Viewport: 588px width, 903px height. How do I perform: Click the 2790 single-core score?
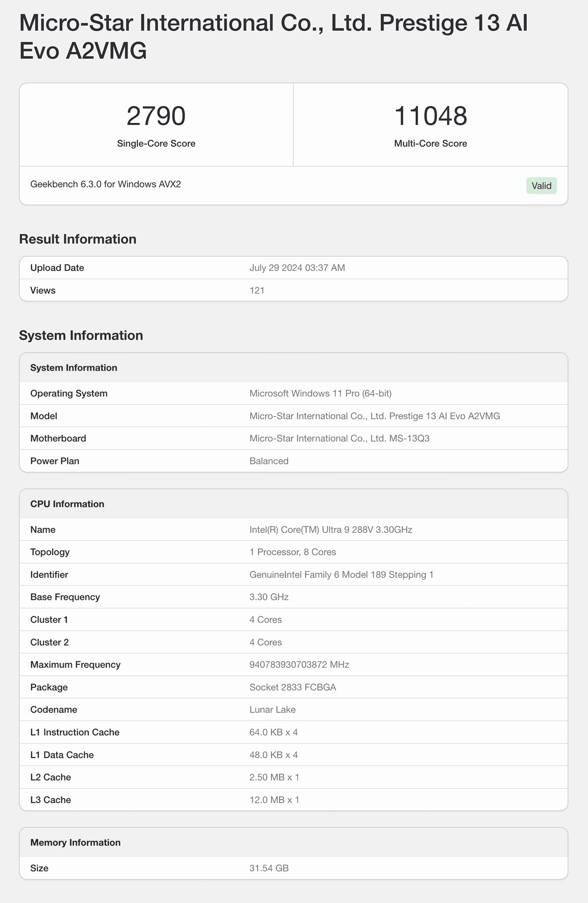[156, 116]
